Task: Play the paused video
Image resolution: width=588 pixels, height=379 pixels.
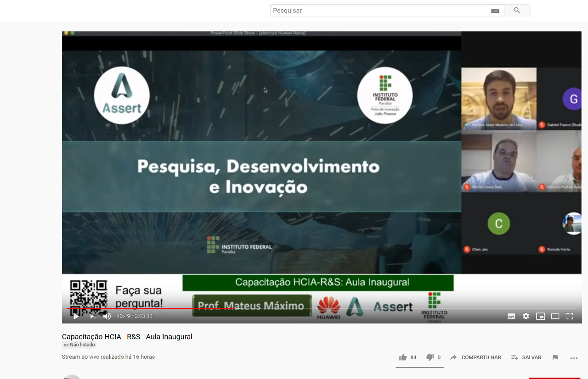Action: 76,316
